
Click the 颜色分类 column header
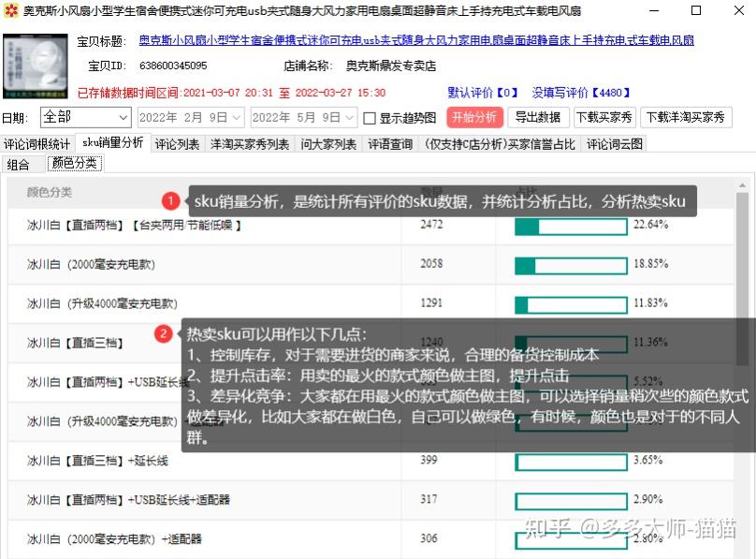[50, 192]
